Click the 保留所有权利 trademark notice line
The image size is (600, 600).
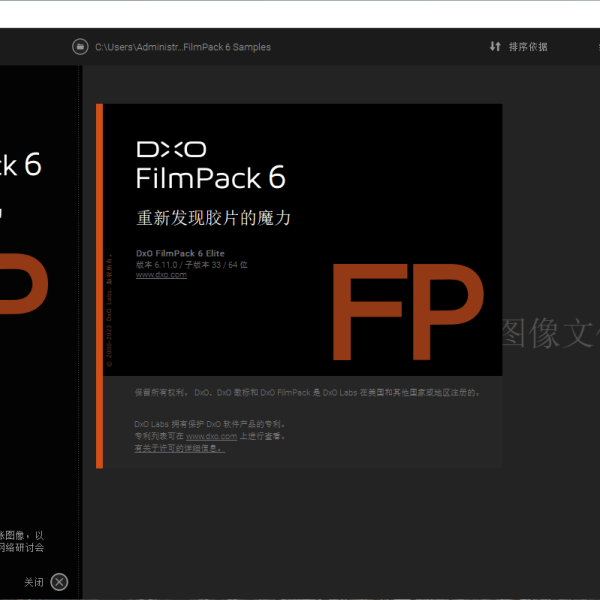(307, 393)
